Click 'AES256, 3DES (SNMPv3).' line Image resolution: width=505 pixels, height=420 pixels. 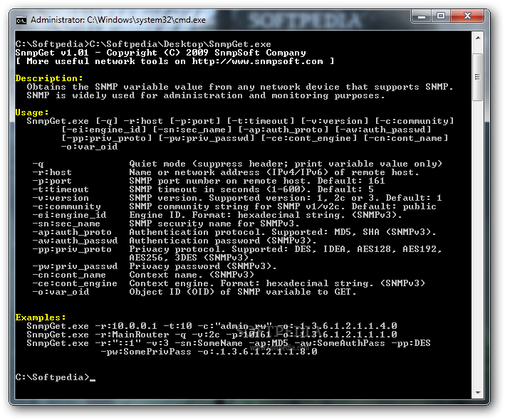tap(192, 258)
